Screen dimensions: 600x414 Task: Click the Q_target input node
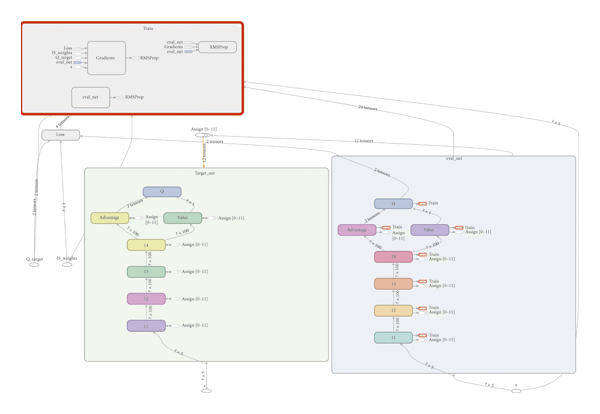click(x=34, y=265)
